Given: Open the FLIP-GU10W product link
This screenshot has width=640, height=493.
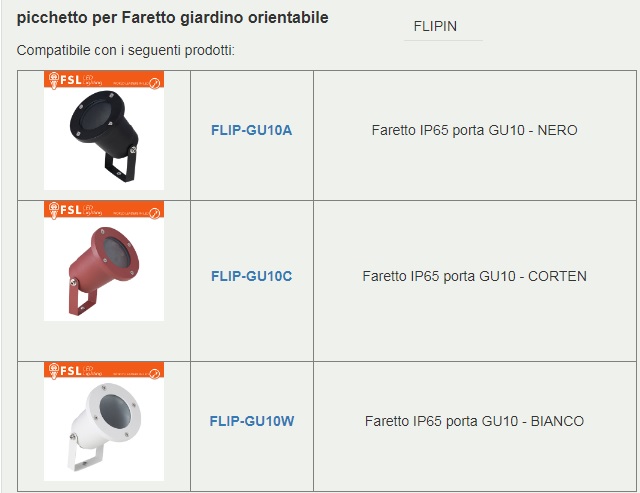Looking at the screenshot, I should click(252, 421).
